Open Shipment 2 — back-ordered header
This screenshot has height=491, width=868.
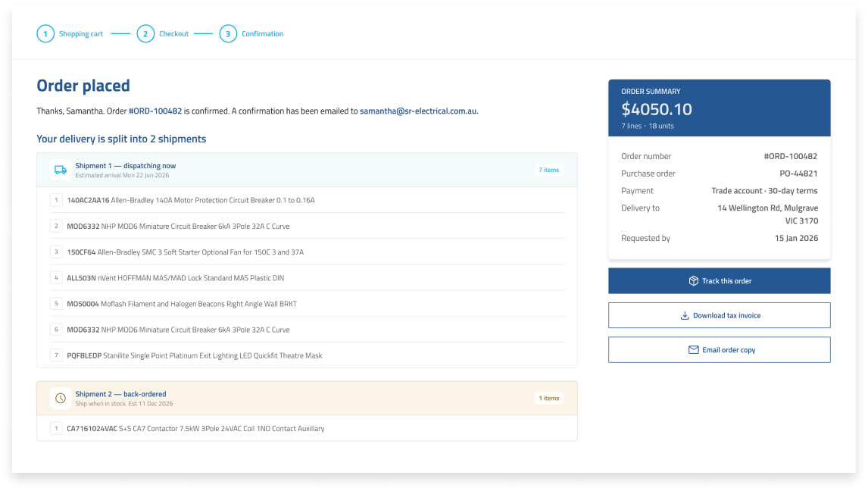(307, 398)
